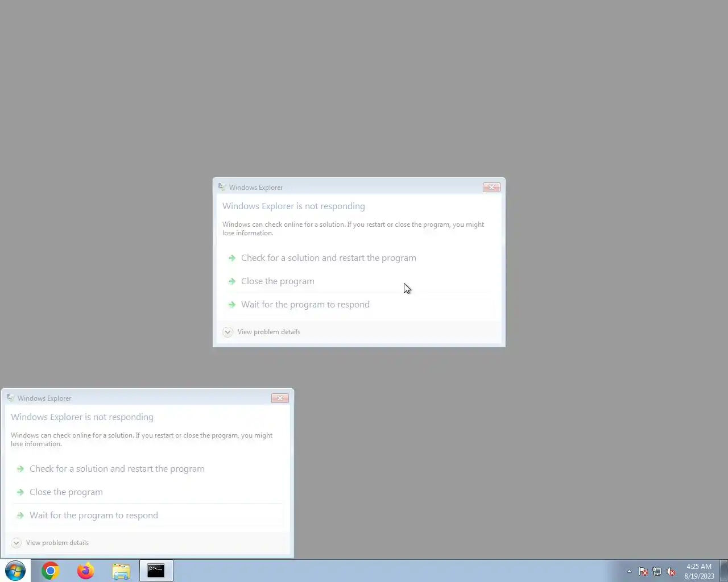The height and width of the screenshot is (582, 728).
Task: Expand View problem details in bottom-left dialog
Action: (50, 543)
